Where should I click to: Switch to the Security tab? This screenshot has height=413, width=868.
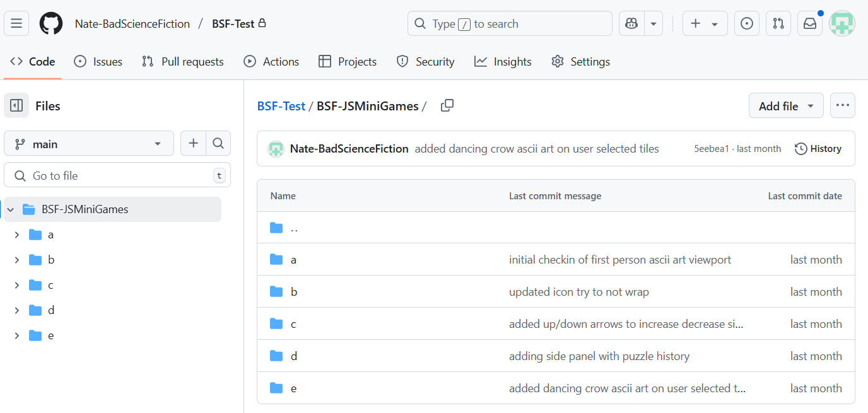click(425, 61)
